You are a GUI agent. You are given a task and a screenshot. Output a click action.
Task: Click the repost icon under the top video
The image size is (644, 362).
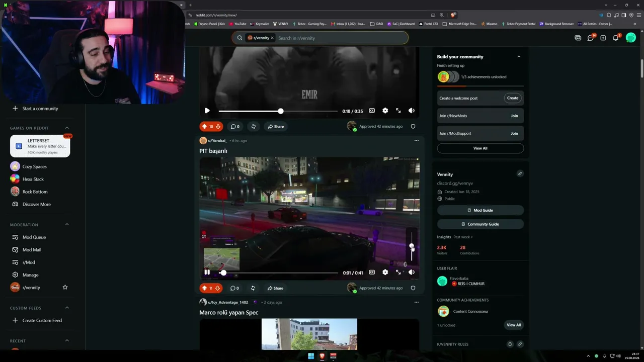(x=253, y=127)
